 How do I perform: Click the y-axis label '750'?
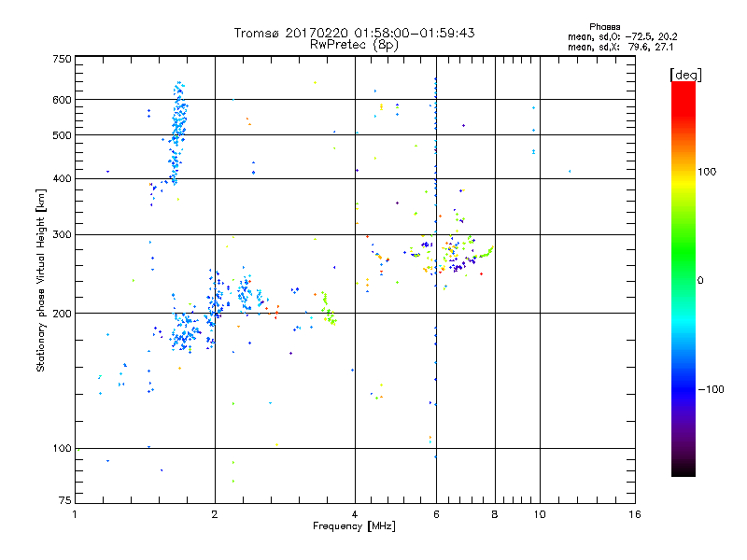pos(62,59)
